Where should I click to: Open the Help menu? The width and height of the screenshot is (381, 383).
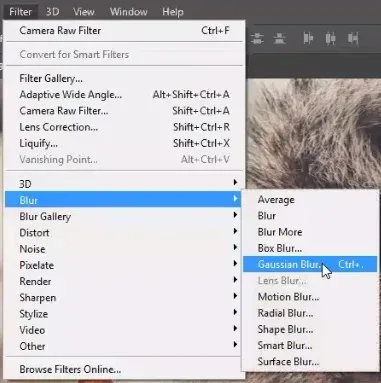tap(173, 12)
